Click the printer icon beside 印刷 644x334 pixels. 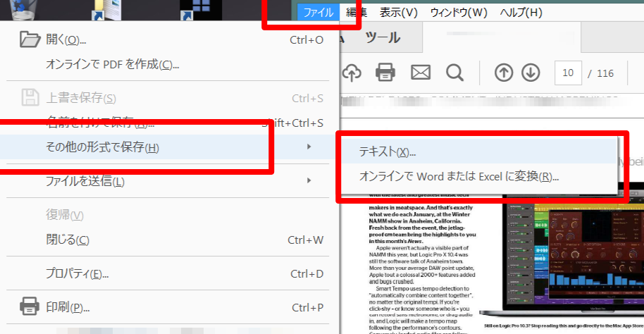[30, 307]
